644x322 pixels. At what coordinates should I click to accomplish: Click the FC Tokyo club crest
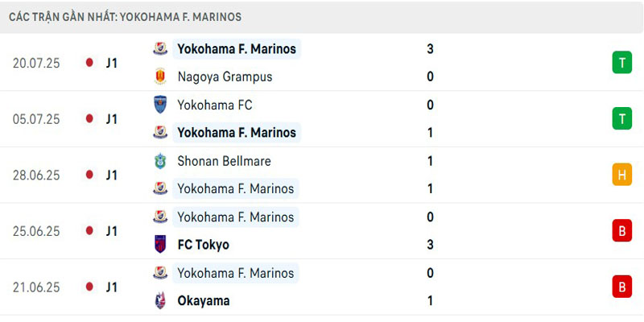tap(160, 245)
